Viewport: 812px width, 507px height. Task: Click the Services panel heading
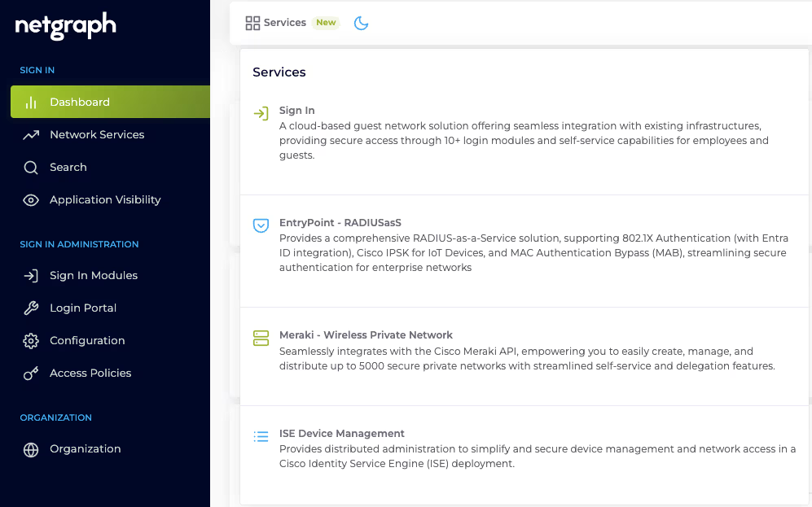pyautogui.click(x=279, y=72)
